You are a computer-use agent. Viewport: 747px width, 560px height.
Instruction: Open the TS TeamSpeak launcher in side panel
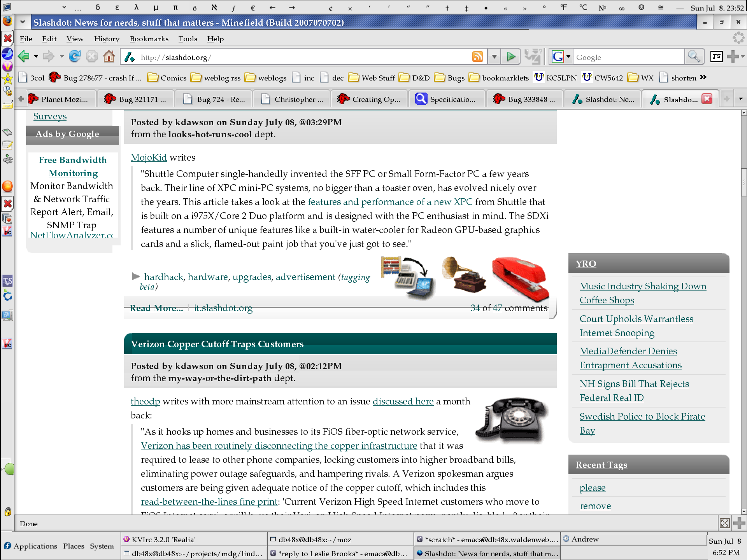pos(7,281)
